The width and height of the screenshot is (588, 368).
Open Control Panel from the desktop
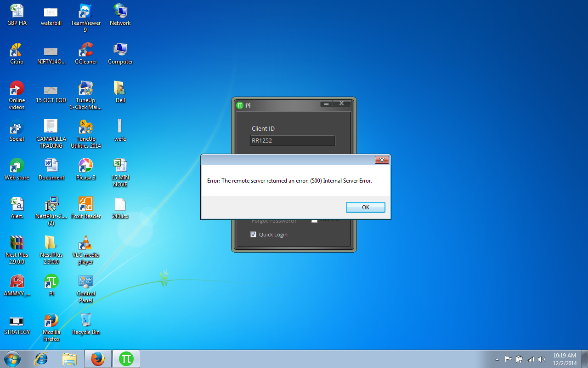coord(86,289)
